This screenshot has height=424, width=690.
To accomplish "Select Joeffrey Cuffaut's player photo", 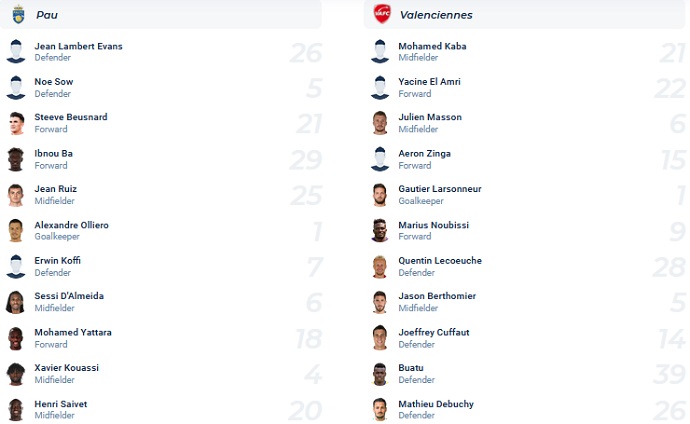I will [380, 338].
